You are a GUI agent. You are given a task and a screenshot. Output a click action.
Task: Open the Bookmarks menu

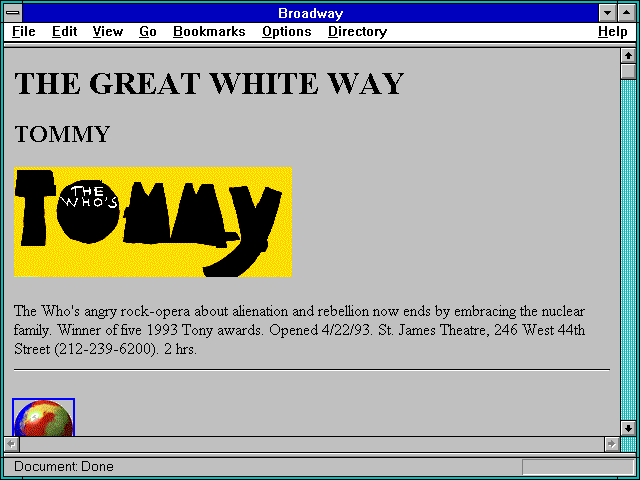click(x=209, y=31)
